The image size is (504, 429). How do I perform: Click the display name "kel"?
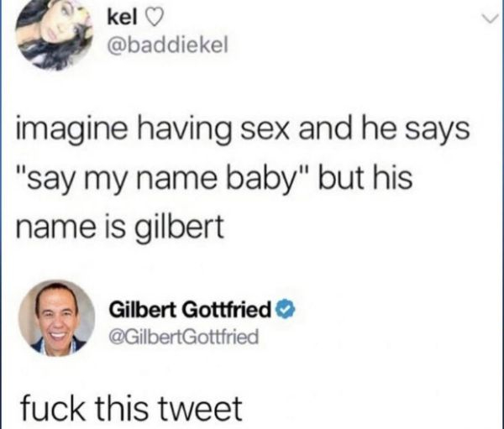click(122, 18)
